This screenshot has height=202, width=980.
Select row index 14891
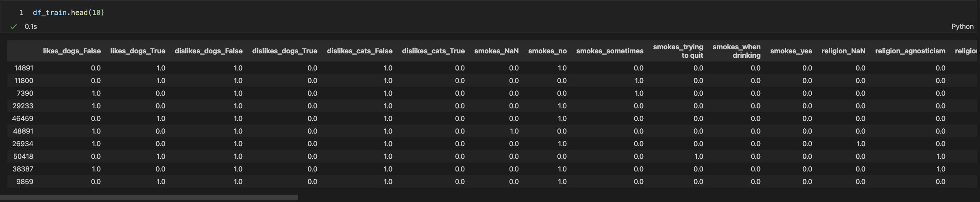coord(24,68)
